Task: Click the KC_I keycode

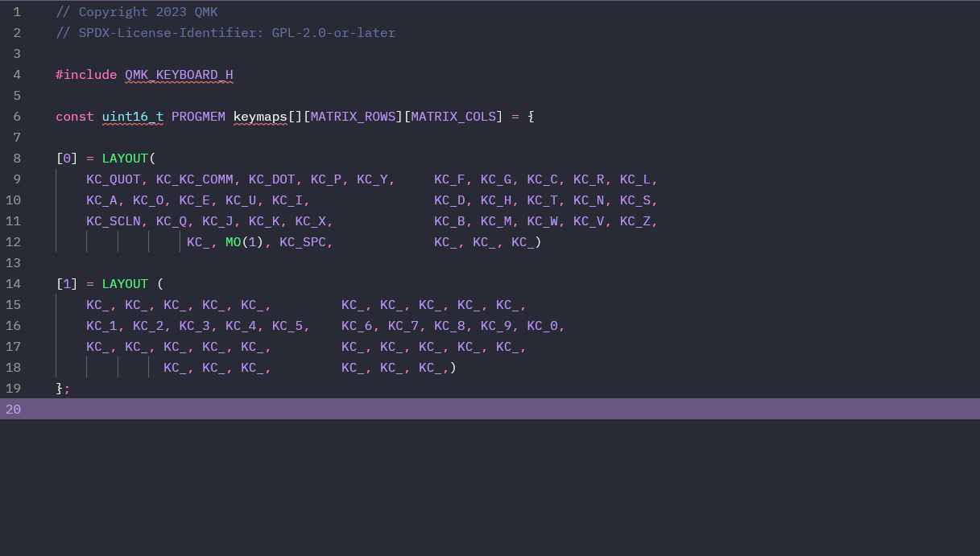Action: click(x=287, y=200)
